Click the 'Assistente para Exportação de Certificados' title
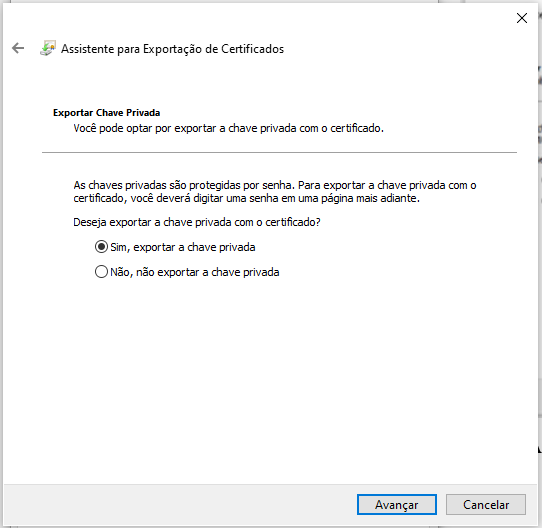The width and height of the screenshot is (542, 528). point(172,49)
